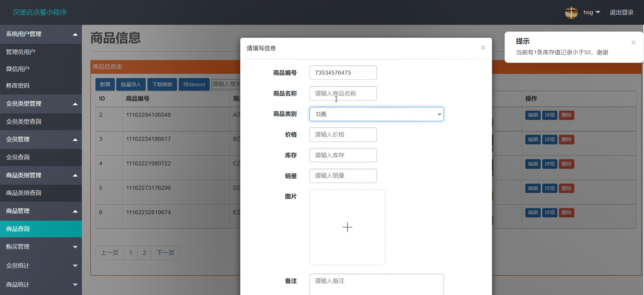The width and height of the screenshot is (644, 295).
Task: Click 编辑 for the first product row
Action: [533, 115]
